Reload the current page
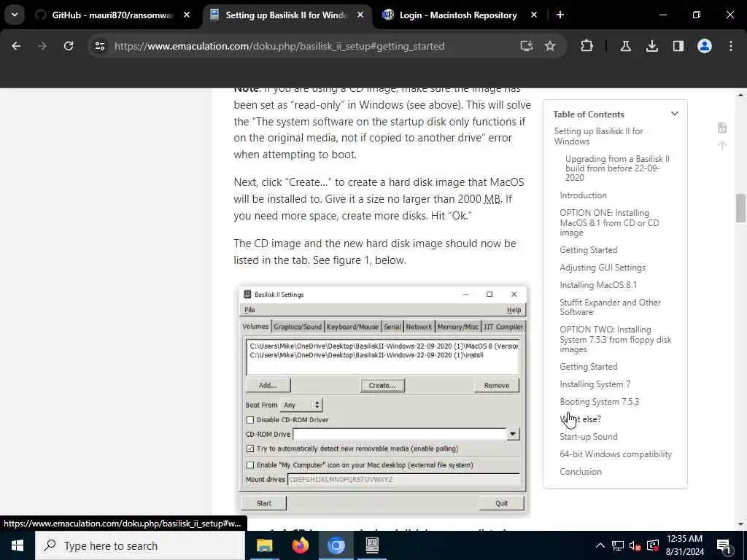The height and width of the screenshot is (560, 747). tap(69, 46)
